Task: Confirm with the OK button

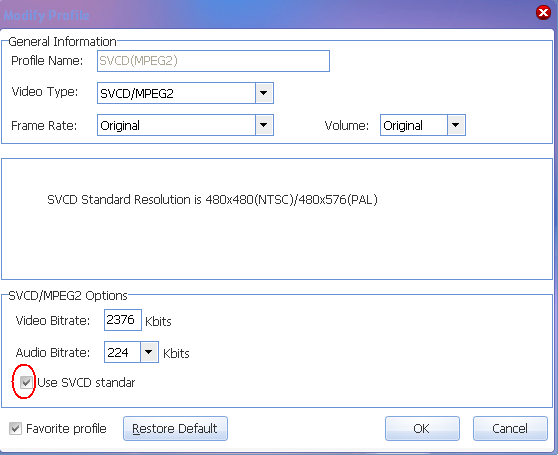Action: coord(422,429)
